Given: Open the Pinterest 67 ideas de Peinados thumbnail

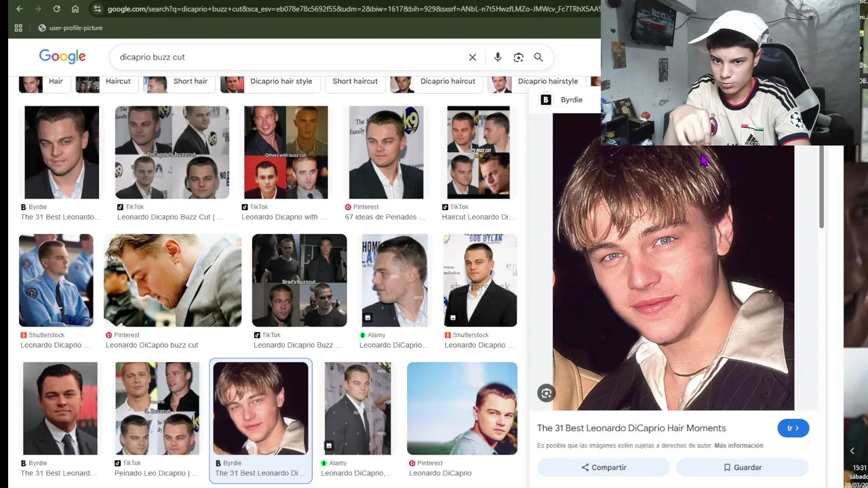Looking at the screenshot, I should coord(386,152).
